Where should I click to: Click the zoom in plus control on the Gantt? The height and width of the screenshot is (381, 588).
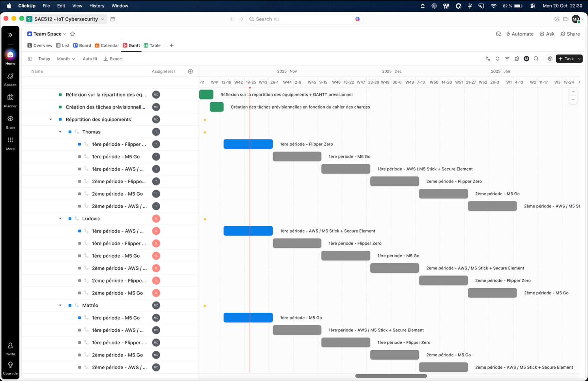pos(573,91)
